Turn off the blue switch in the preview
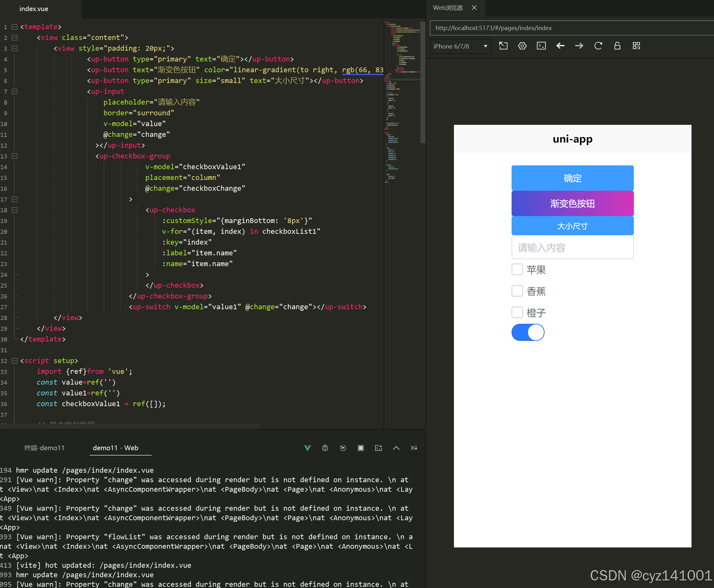 528,332
